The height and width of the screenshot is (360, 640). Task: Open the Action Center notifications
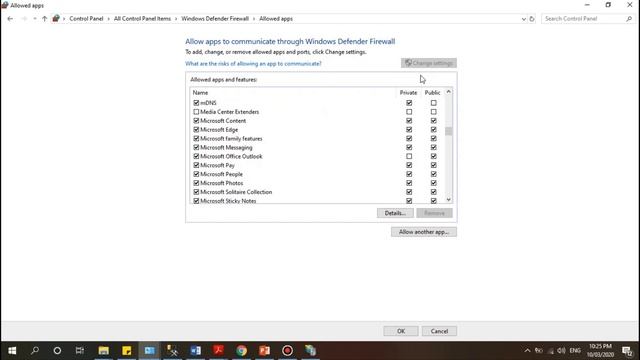point(627,351)
